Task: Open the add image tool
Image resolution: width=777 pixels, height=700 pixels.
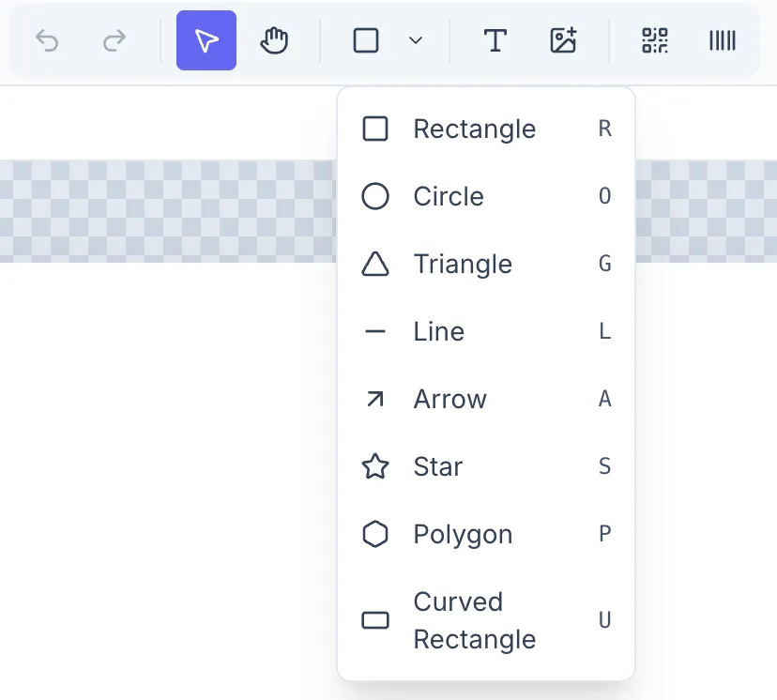Action: click(x=563, y=40)
